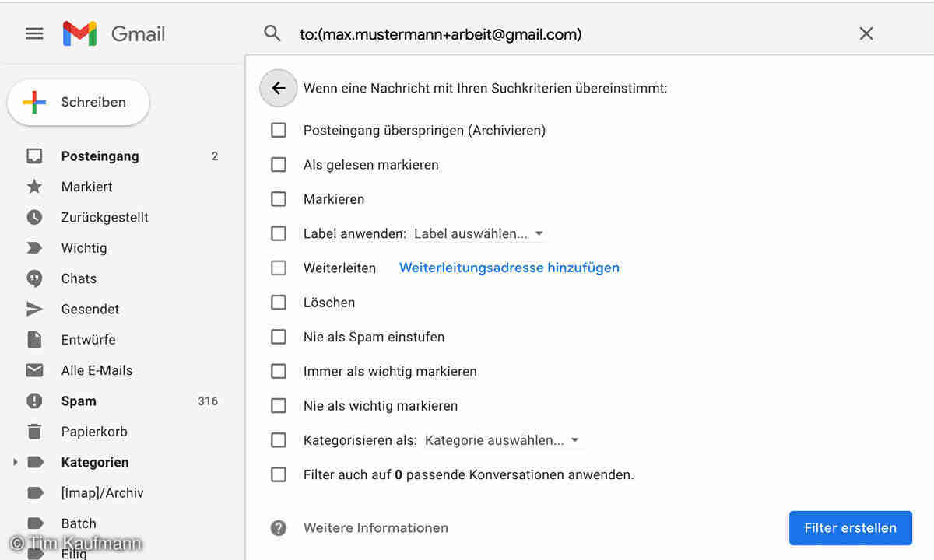Open the Kategorie auswählen dropdown
Viewport: 934px width, 560px height.
pos(502,440)
